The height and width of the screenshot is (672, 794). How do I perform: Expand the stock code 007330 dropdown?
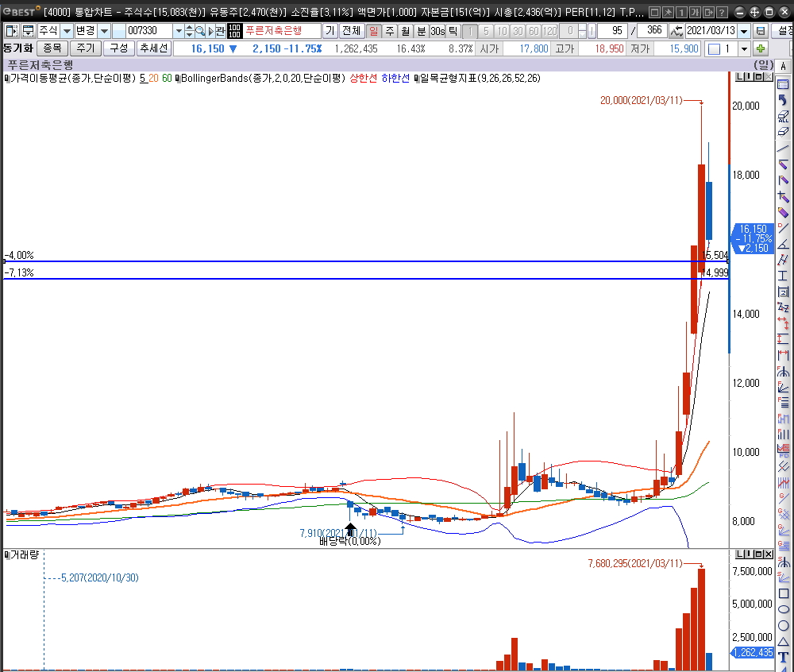coord(178,31)
